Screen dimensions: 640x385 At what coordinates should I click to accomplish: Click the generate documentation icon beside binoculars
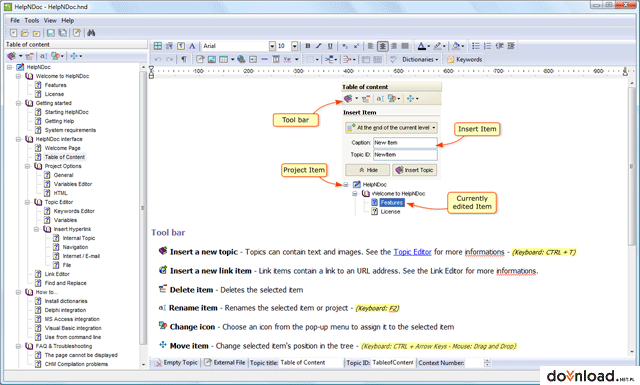pos(77,33)
